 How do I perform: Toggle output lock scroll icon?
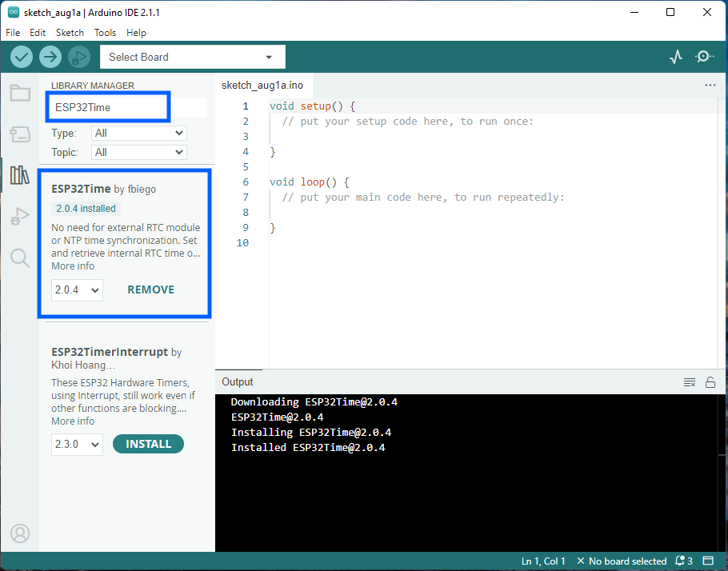[710, 382]
